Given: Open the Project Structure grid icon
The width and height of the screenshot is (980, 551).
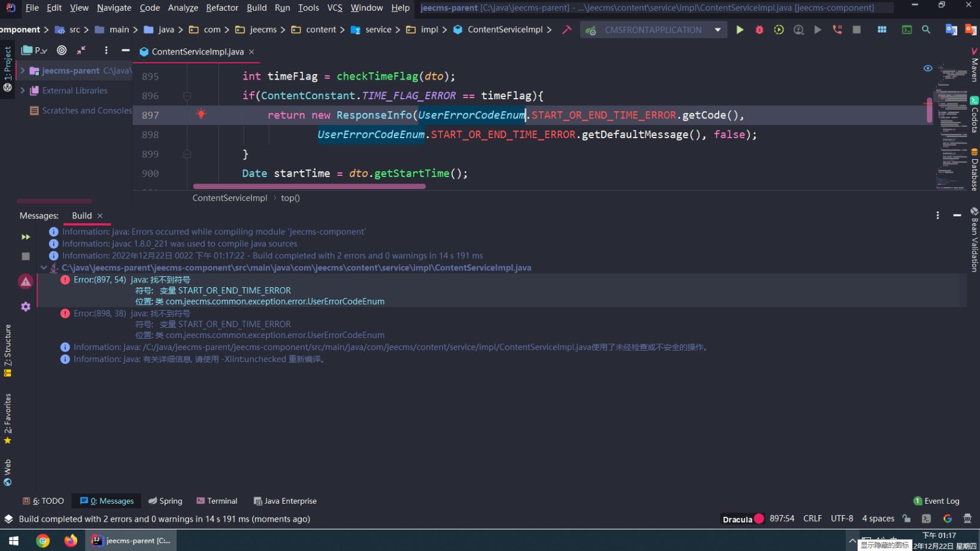Looking at the screenshot, I should pyautogui.click(x=882, y=30).
